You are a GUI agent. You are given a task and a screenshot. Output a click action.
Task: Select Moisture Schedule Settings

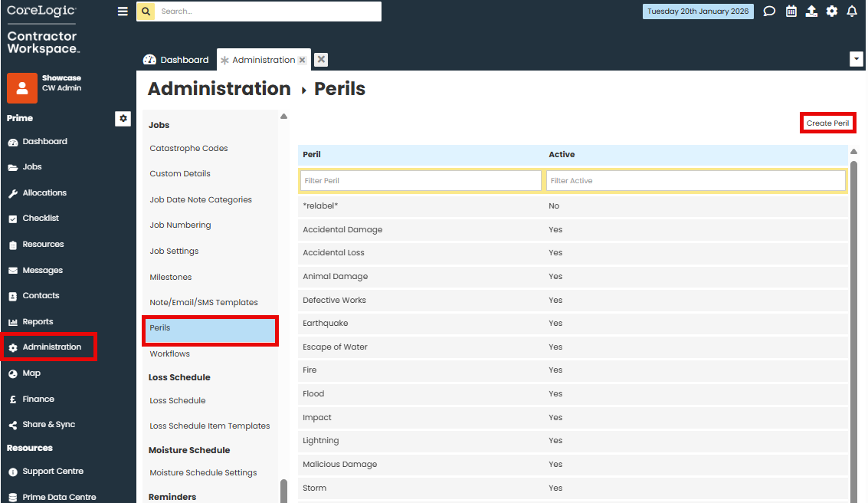[x=203, y=473]
